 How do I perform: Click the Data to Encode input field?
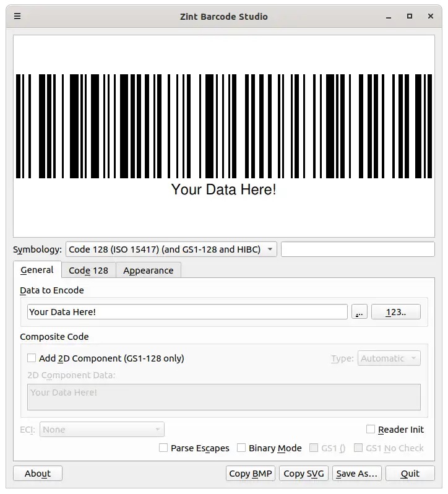click(x=187, y=311)
